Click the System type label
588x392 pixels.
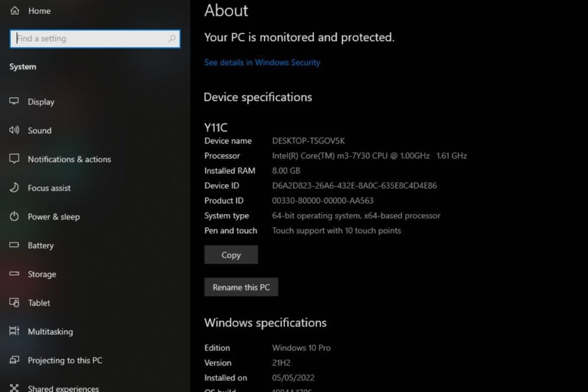(x=226, y=215)
